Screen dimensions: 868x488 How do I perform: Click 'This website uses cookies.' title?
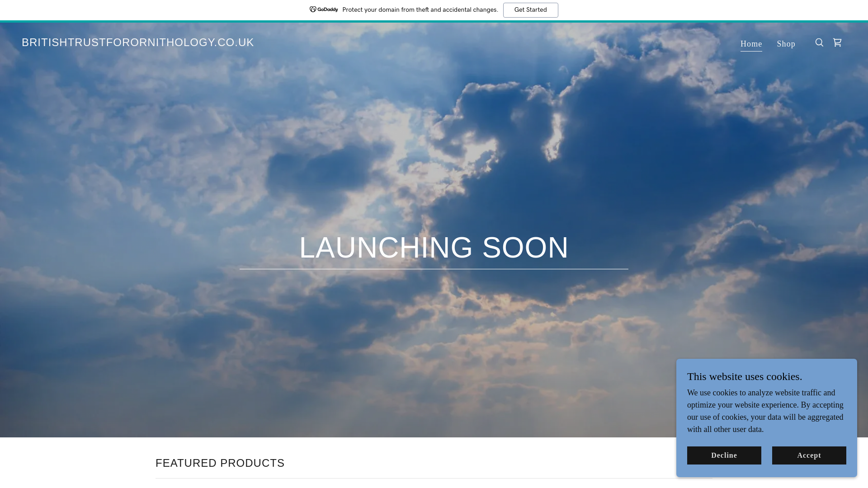[745, 376]
